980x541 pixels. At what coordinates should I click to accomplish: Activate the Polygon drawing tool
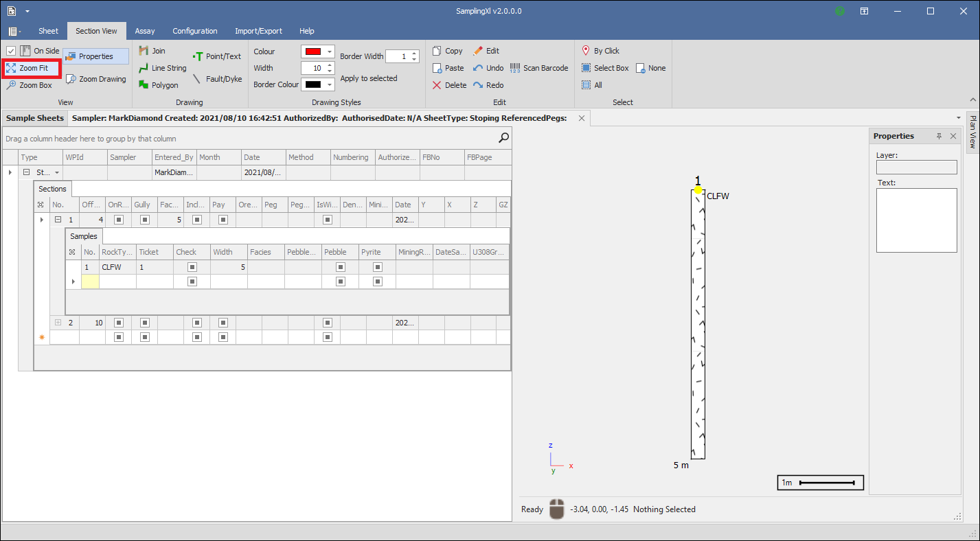pos(159,85)
